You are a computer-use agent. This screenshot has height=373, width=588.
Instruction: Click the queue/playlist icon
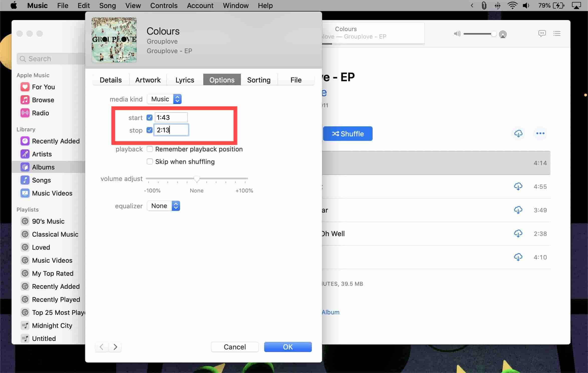click(x=557, y=34)
